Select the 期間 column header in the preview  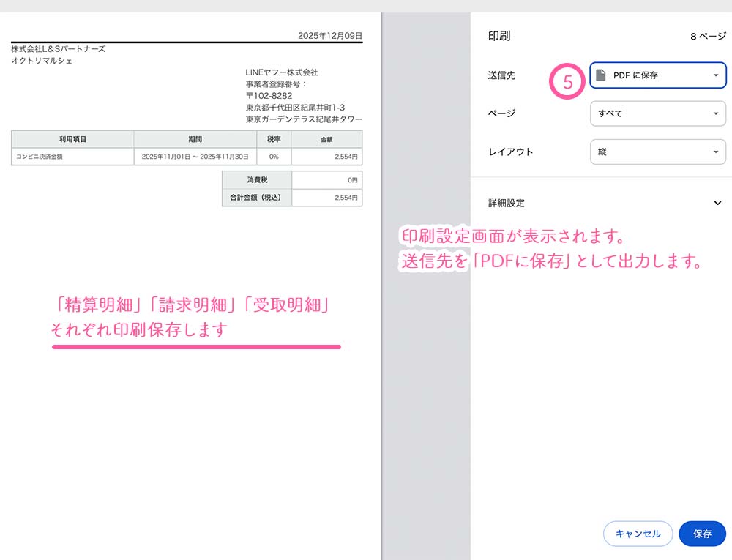click(x=195, y=139)
